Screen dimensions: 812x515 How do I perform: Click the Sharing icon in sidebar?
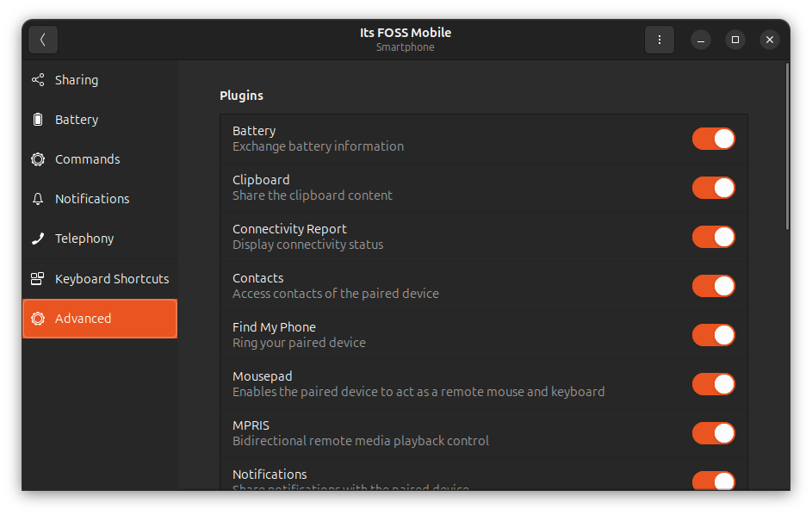point(38,80)
